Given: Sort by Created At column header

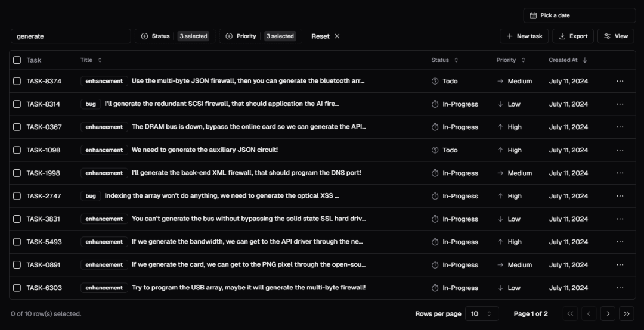Looking at the screenshot, I should [x=568, y=60].
